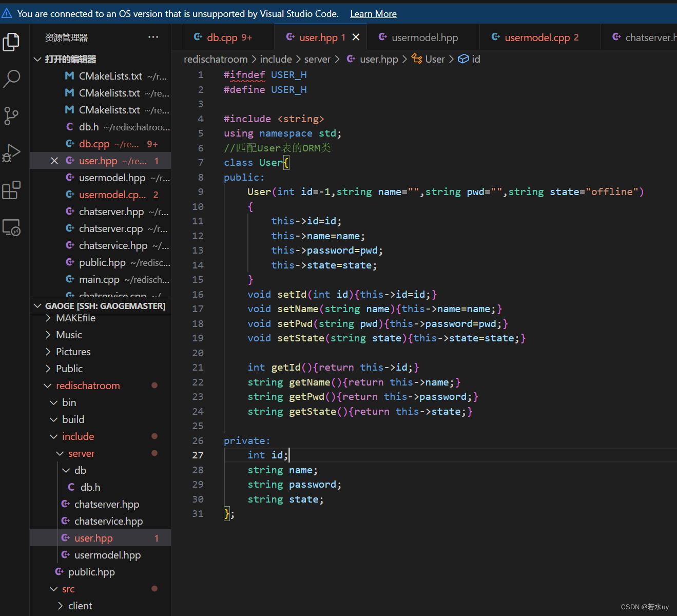Open usermodel.cp... entry in open editors
Image resolution: width=677 pixels, height=616 pixels.
click(x=112, y=195)
